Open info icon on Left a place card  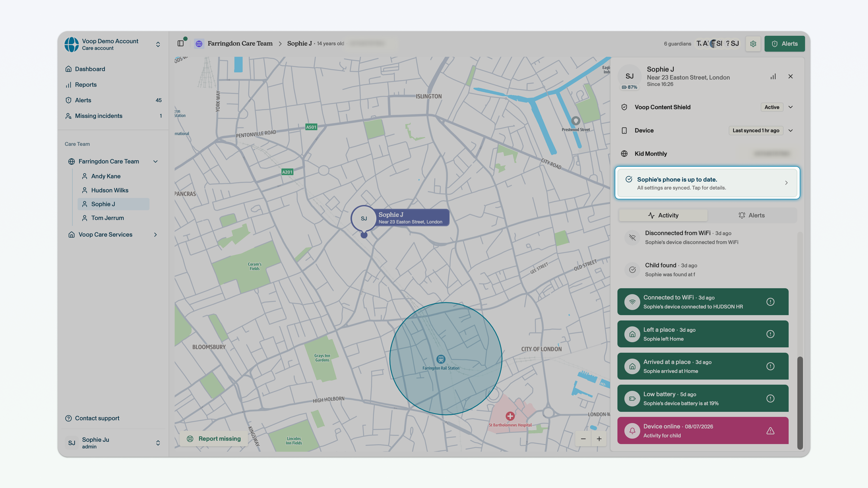[x=770, y=334]
